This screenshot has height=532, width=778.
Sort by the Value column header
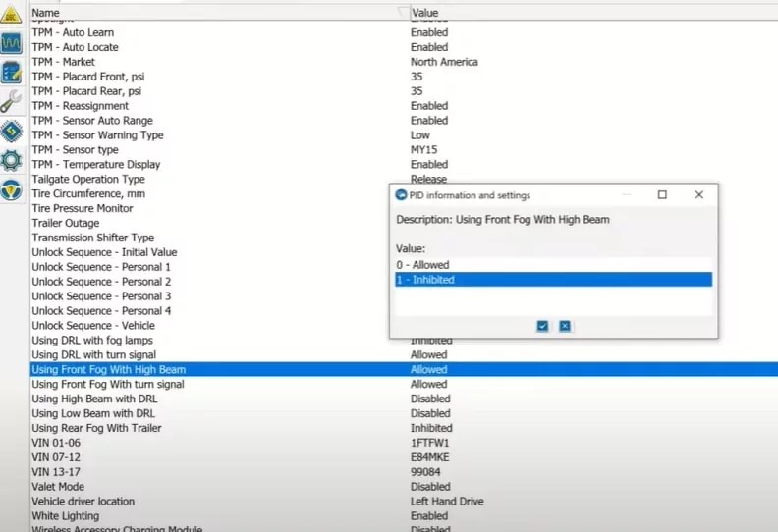594,13
